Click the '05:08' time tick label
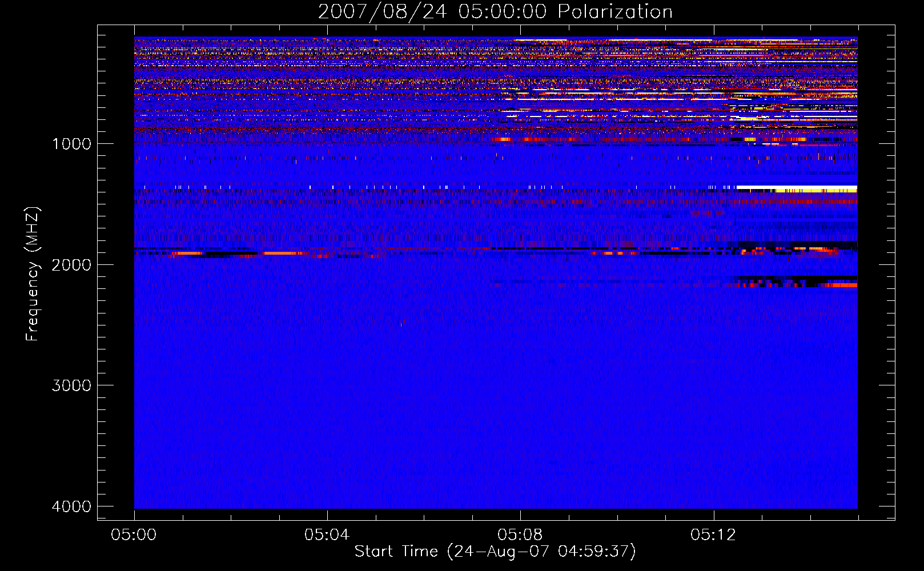 (x=520, y=535)
